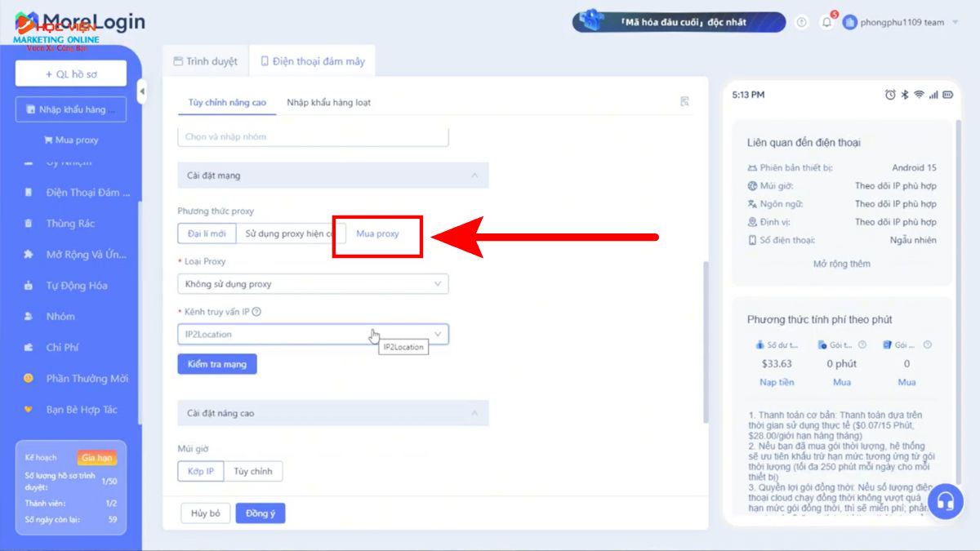Open the Loại Proxy dropdown
Viewport: 980px width, 551px height.
coord(312,284)
